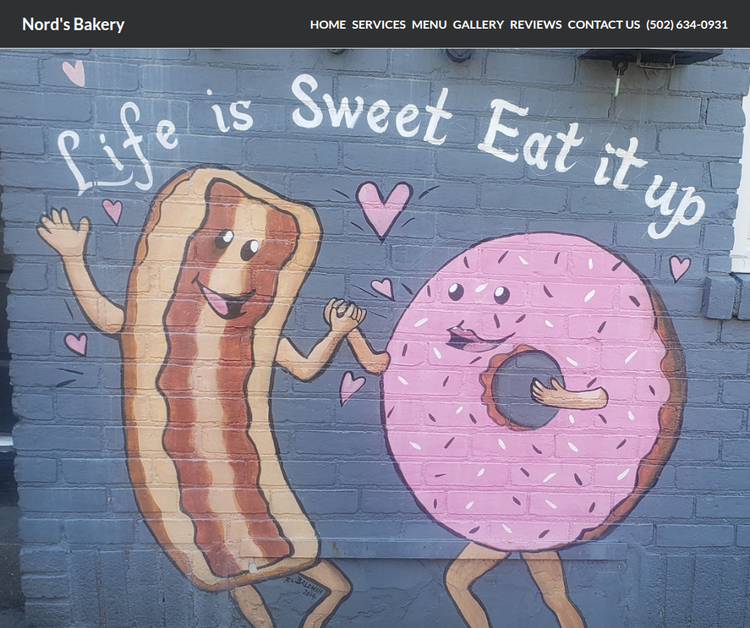
Task: Call the phone number (502) 634-0931
Action: [686, 24]
